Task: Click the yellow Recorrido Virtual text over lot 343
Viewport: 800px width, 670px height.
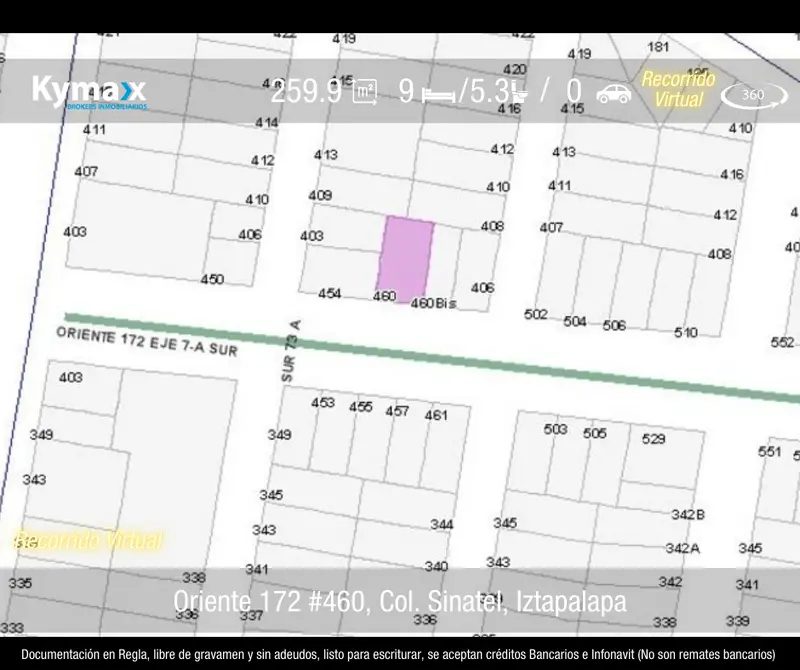Action: [88, 540]
